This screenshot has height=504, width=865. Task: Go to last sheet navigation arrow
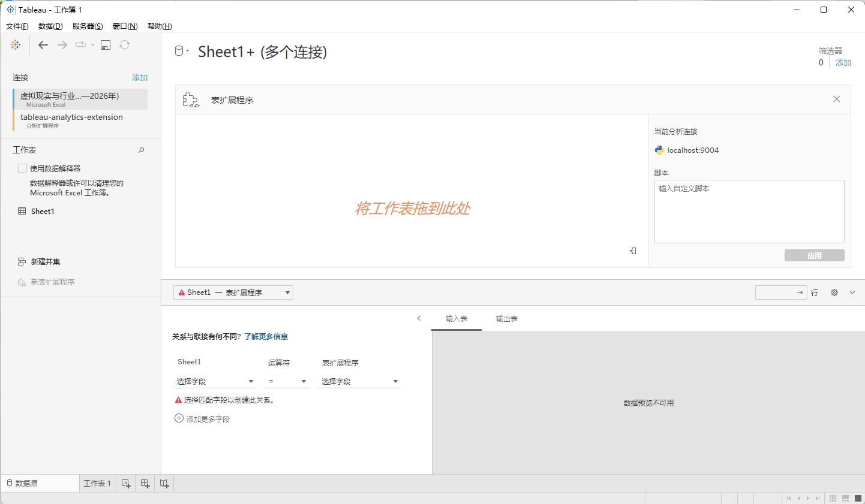click(818, 499)
